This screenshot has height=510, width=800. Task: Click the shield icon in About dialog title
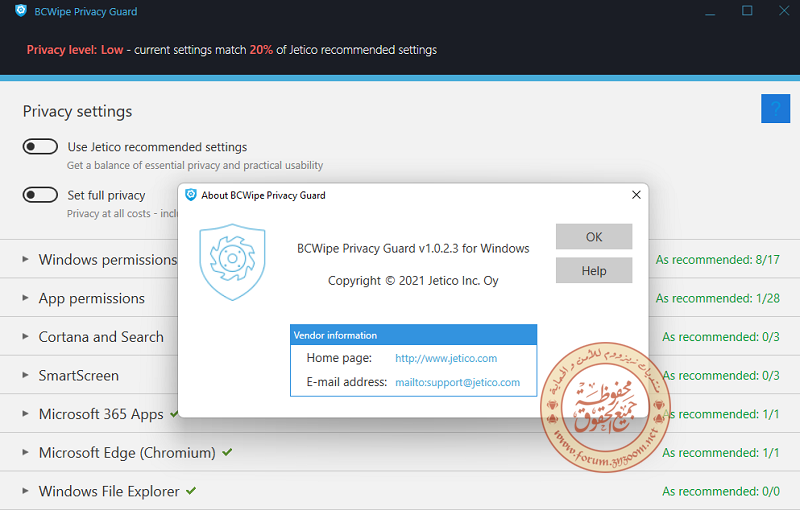coord(191,195)
